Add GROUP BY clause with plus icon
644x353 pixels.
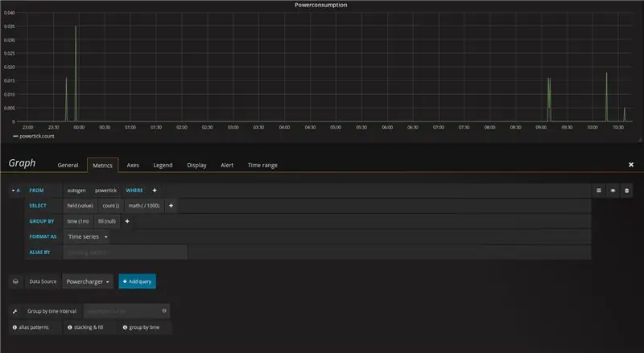[127, 221]
